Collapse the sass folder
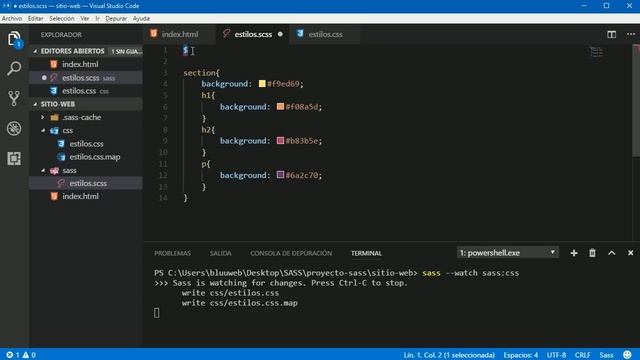The height and width of the screenshot is (360, 640). (x=69, y=170)
